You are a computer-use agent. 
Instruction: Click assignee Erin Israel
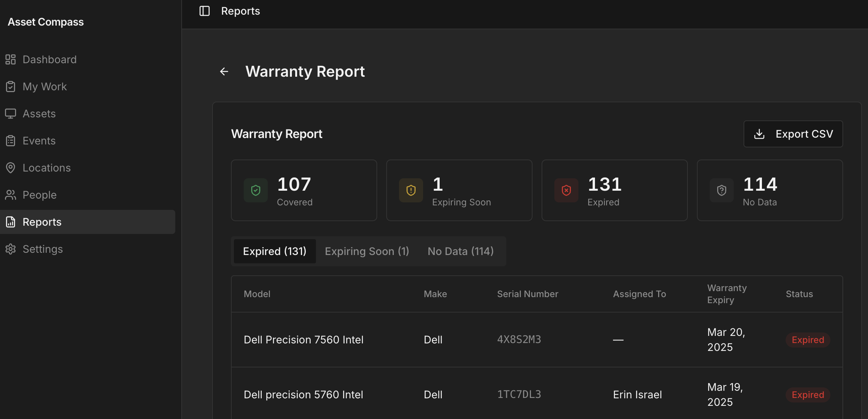(x=637, y=395)
